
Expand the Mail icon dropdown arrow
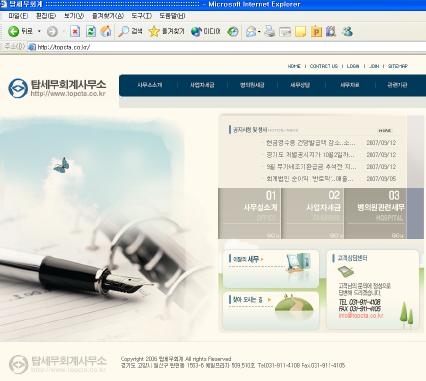click(x=259, y=32)
